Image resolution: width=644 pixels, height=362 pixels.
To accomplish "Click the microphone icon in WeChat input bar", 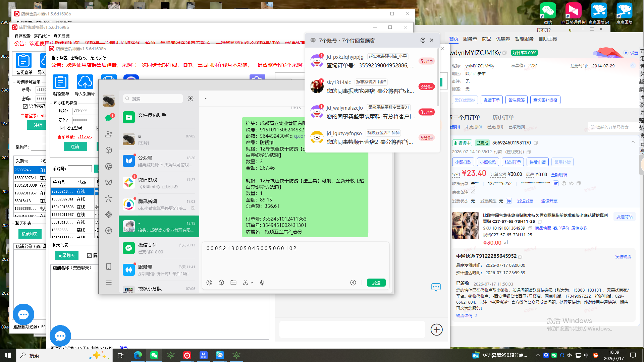I will point(262,283).
